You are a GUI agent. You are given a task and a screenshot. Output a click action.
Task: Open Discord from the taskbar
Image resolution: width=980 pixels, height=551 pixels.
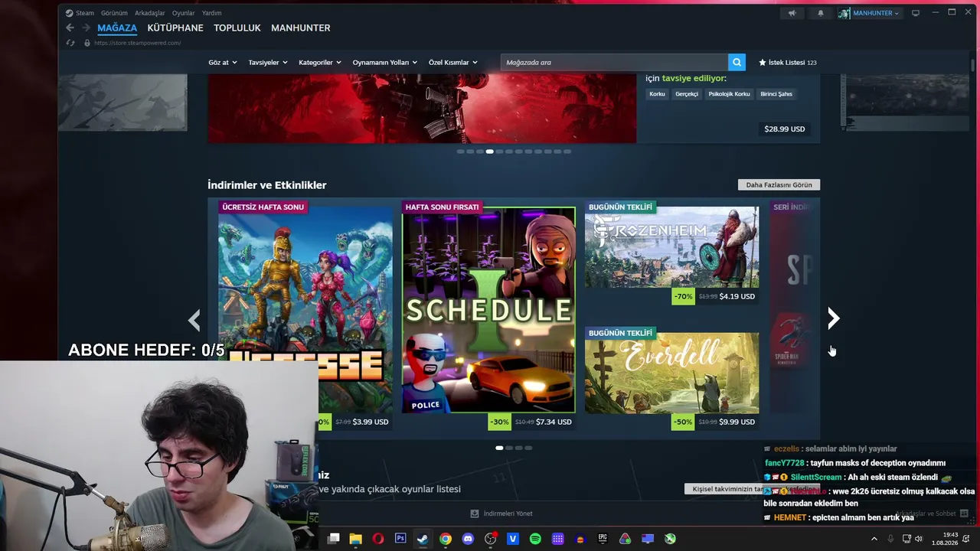(468, 539)
